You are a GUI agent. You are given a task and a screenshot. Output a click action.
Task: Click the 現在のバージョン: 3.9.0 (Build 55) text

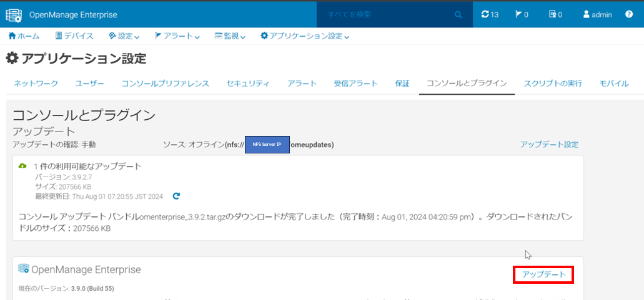pos(67,289)
